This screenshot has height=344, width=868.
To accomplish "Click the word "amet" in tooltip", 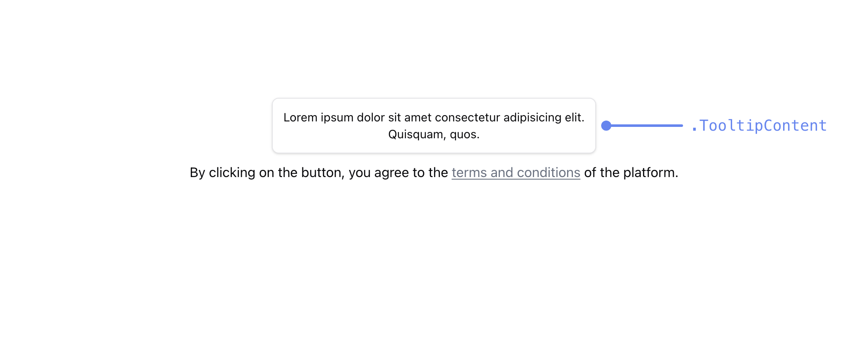I will pyautogui.click(x=418, y=118).
